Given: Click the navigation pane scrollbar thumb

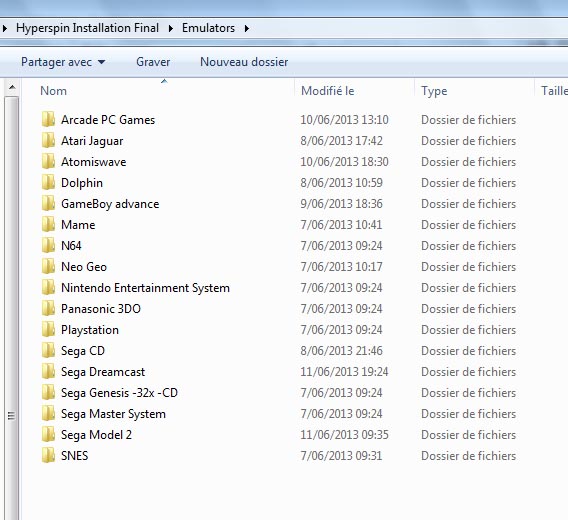Looking at the screenshot, I should pyautogui.click(x=12, y=308).
